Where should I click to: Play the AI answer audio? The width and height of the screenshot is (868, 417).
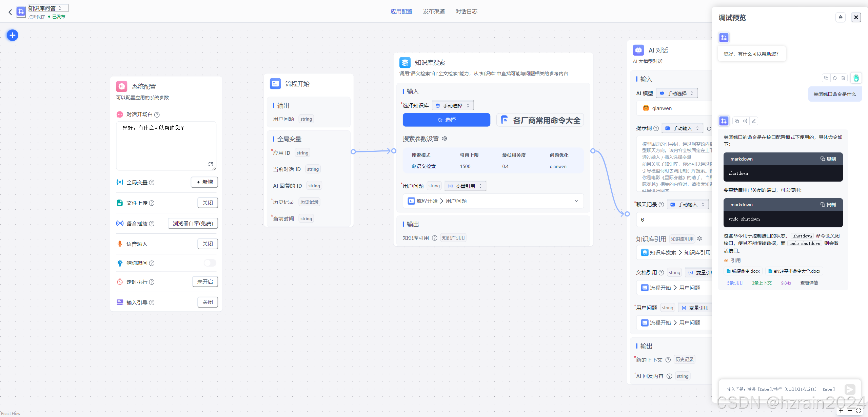(745, 121)
